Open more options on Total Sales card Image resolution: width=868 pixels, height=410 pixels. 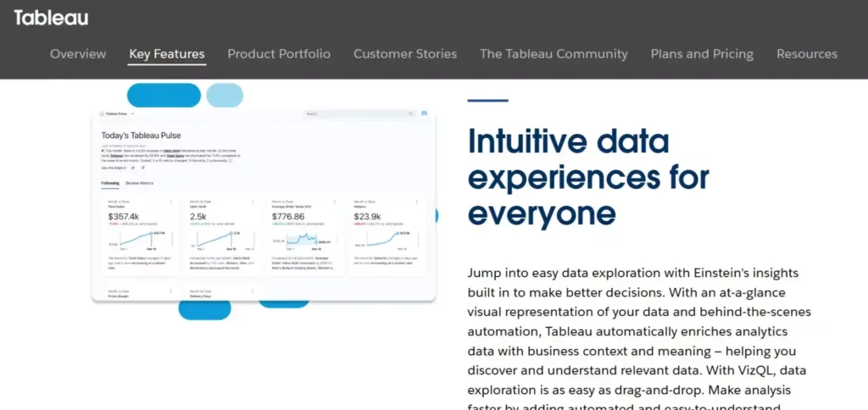(x=170, y=202)
